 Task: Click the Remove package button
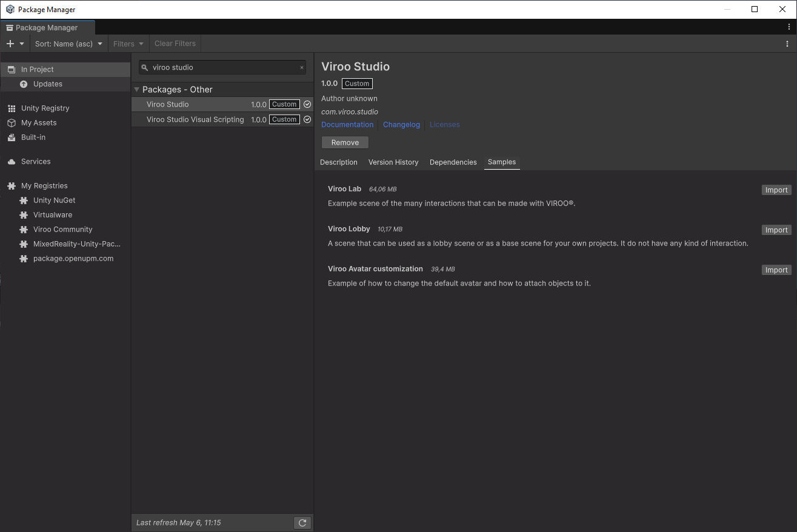[345, 142]
